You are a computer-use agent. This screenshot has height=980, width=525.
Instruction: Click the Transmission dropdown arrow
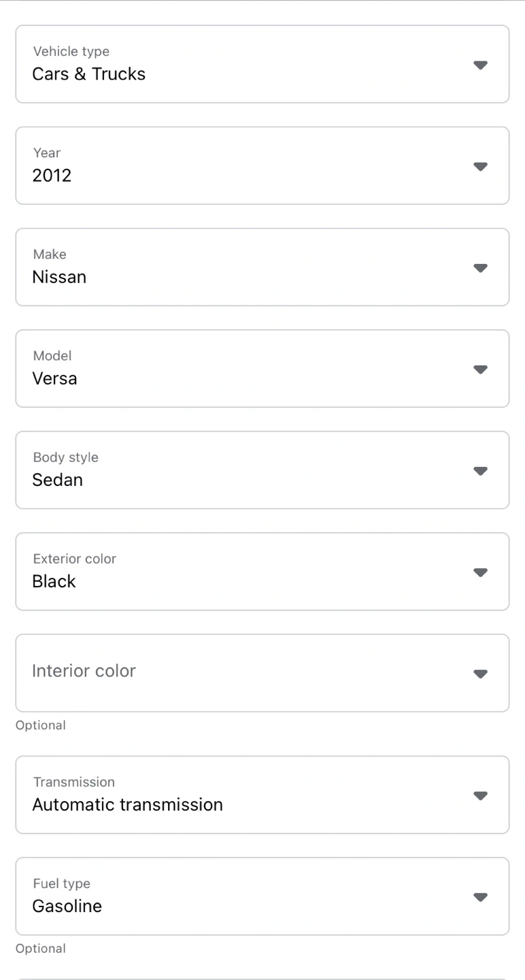pos(480,796)
